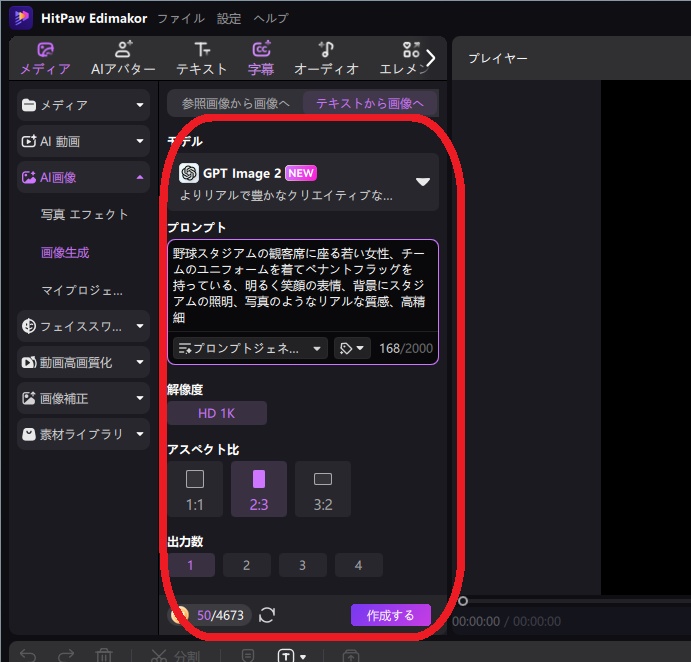Screen dimensions: 691x662
Task: Expand the メディア sidebar section
Action: click(x=83, y=105)
